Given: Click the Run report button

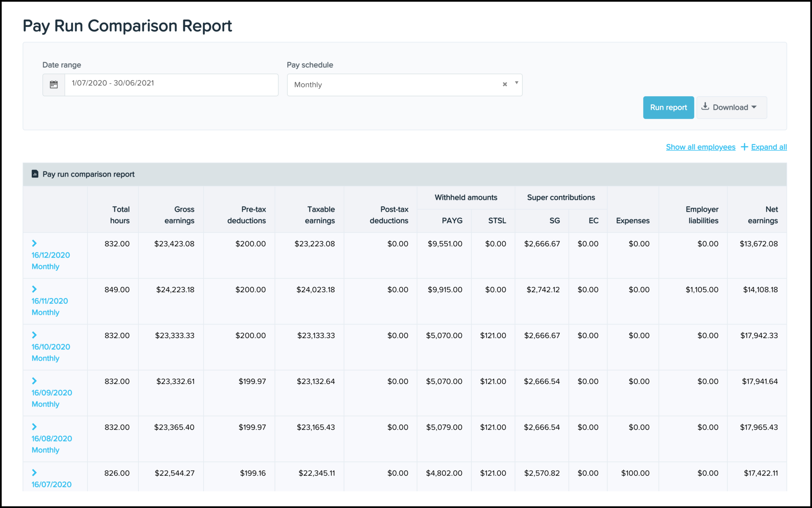Looking at the screenshot, I should click(x=668, y=108).
